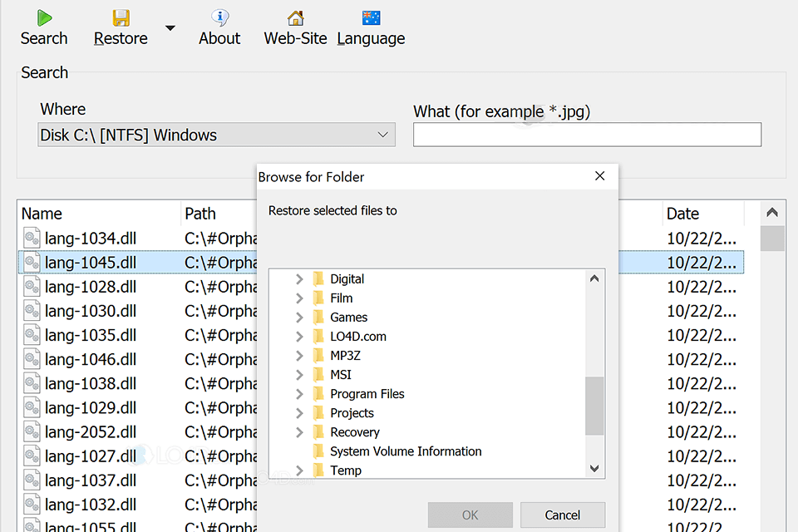Click the green Search play icon
The image size is (798, 532).
pos(44,17)
